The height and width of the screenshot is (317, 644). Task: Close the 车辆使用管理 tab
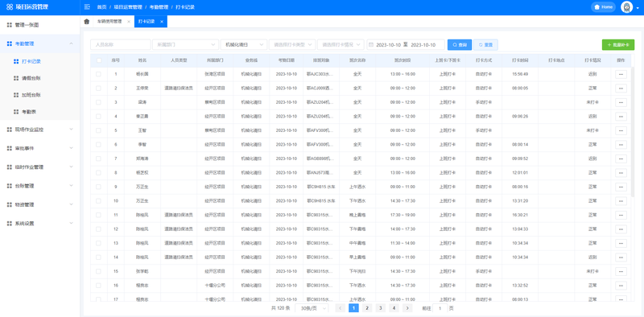click(x=129, y=22)
